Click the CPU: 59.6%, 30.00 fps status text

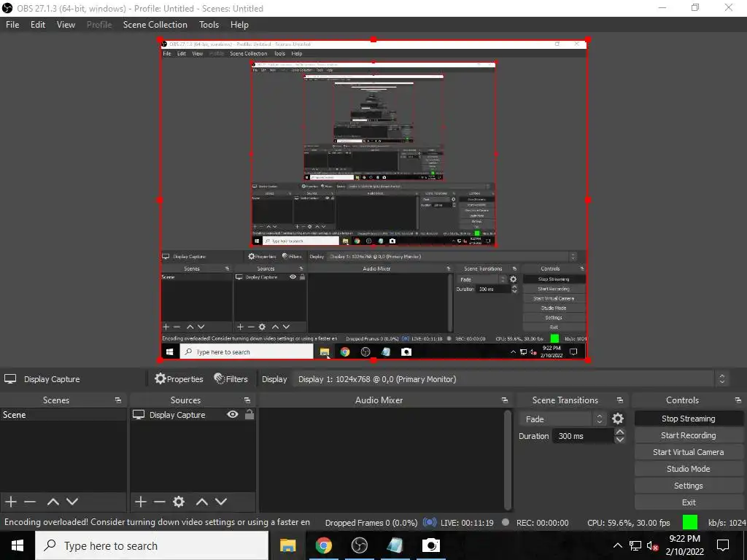628,523
